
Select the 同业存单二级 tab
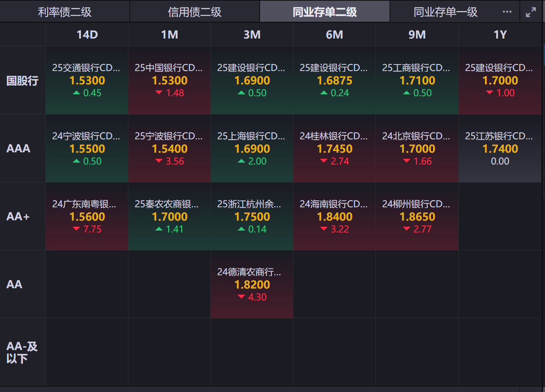[325, 12]
